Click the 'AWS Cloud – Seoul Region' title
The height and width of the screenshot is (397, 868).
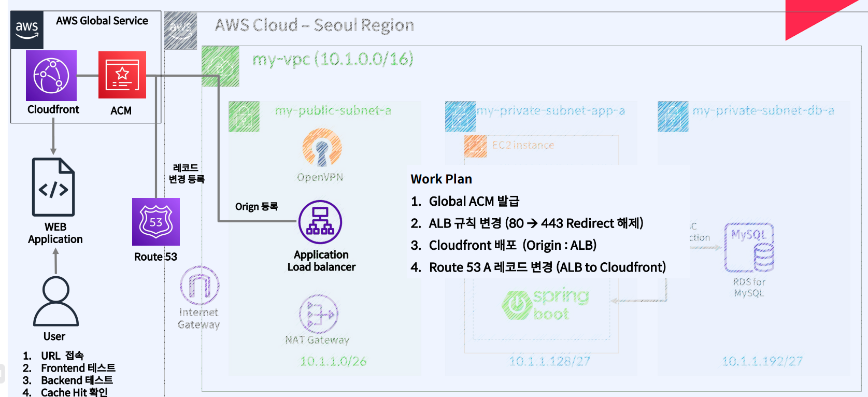pos(315,25)
